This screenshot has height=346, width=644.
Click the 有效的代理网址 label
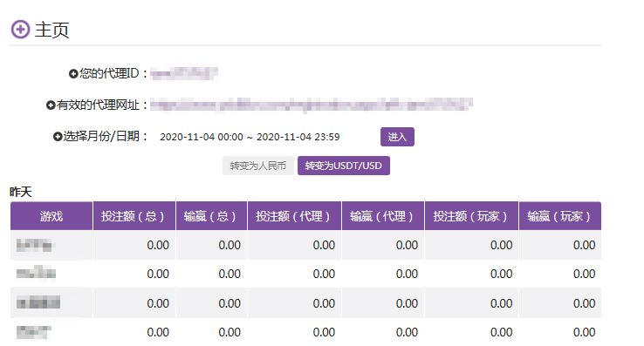tap(98, 105)
